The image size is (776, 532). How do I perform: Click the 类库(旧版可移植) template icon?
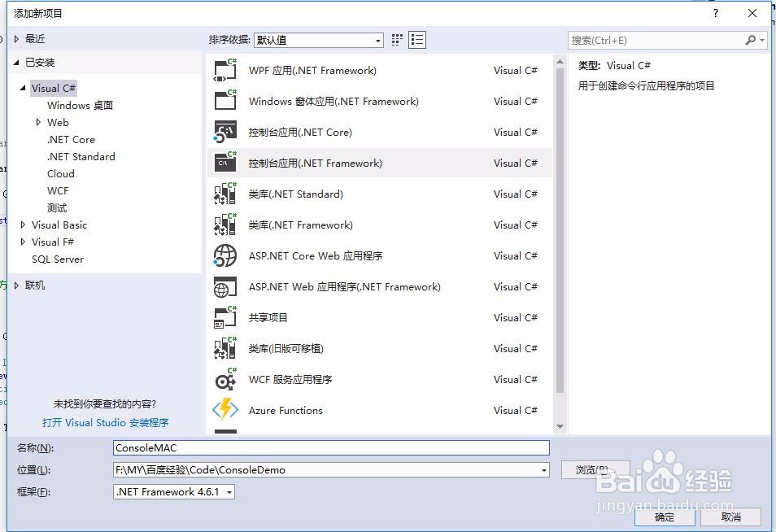(225, 348)
